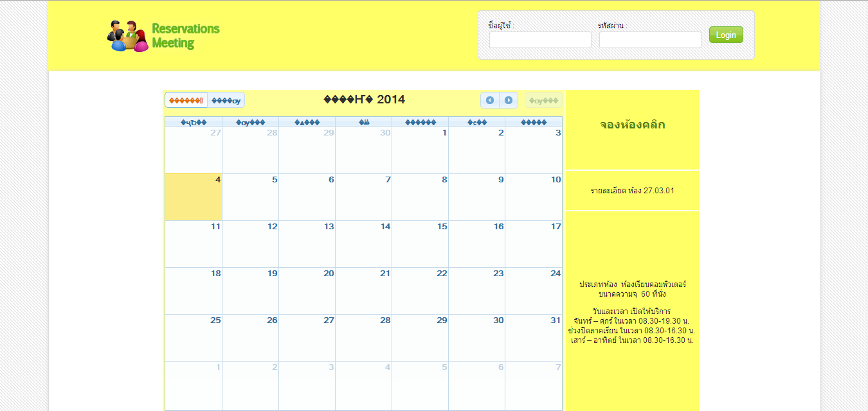Viewport: 868px width, 411px height.
Task: Select day 13 in the calendar
Action: [x=307, y=244]
